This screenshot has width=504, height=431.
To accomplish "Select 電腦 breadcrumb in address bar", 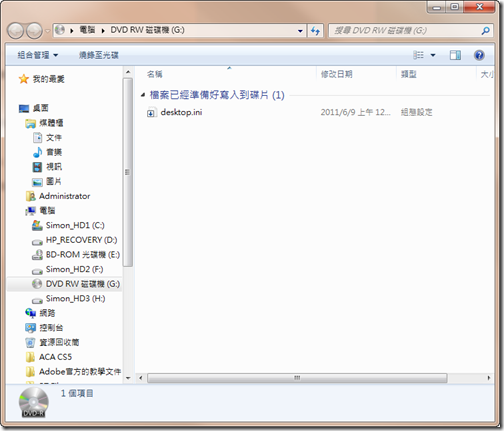I will pyautogui.click(x=87, y=30).
